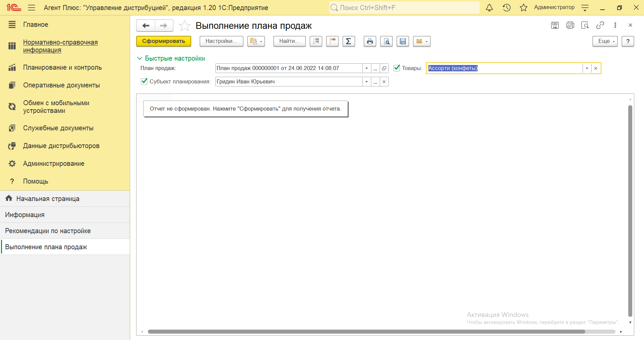Get link with the chain icon
The width and height of the screenshot is (644, 340).
[x=600, y=25]
